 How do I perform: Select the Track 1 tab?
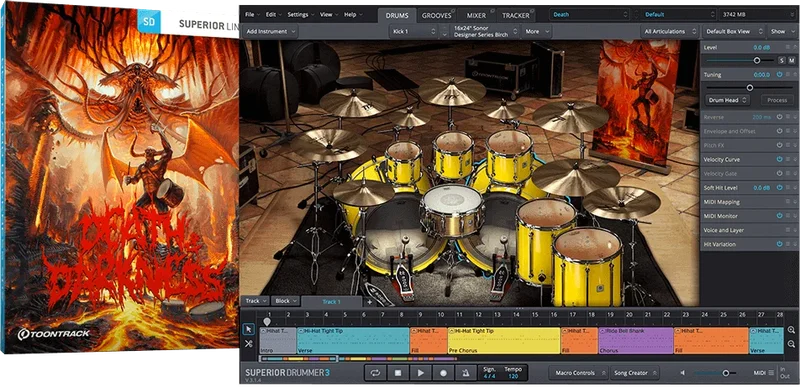(331, 301)
